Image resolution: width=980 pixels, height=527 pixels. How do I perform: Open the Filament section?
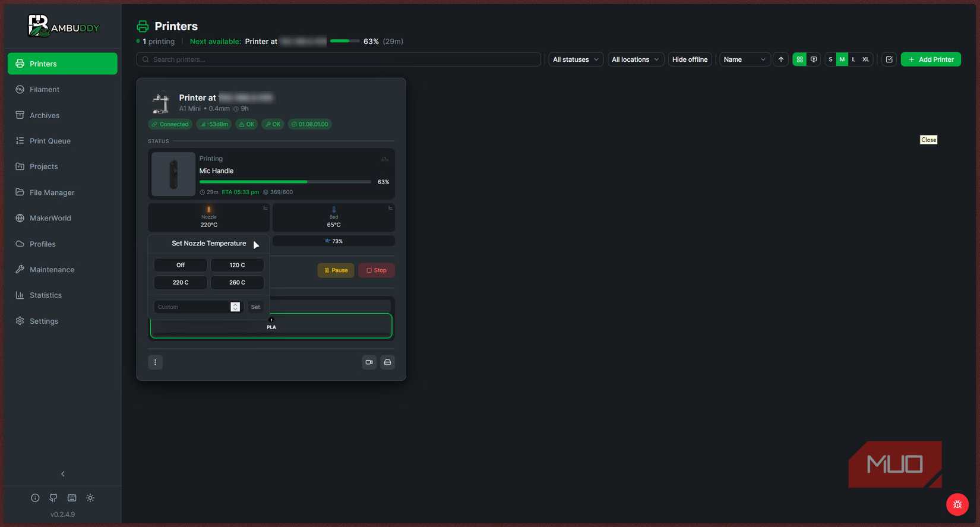coord(62,89)
